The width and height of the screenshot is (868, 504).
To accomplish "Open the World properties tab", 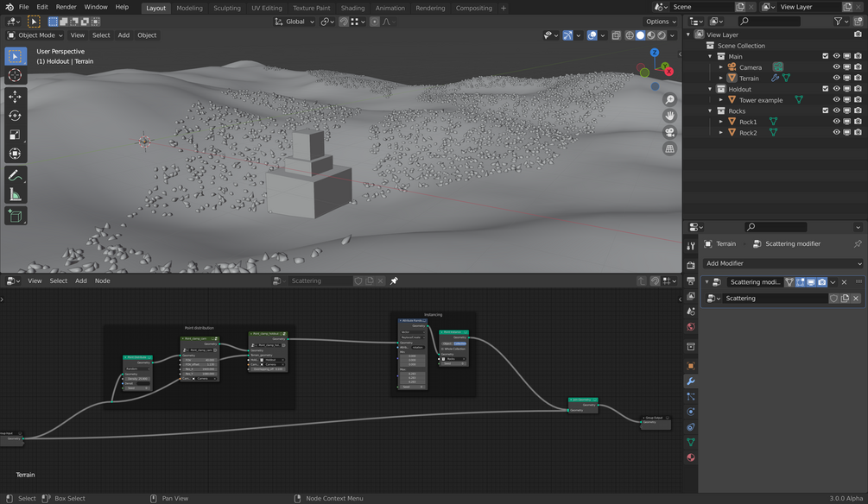I will (691, 326).
